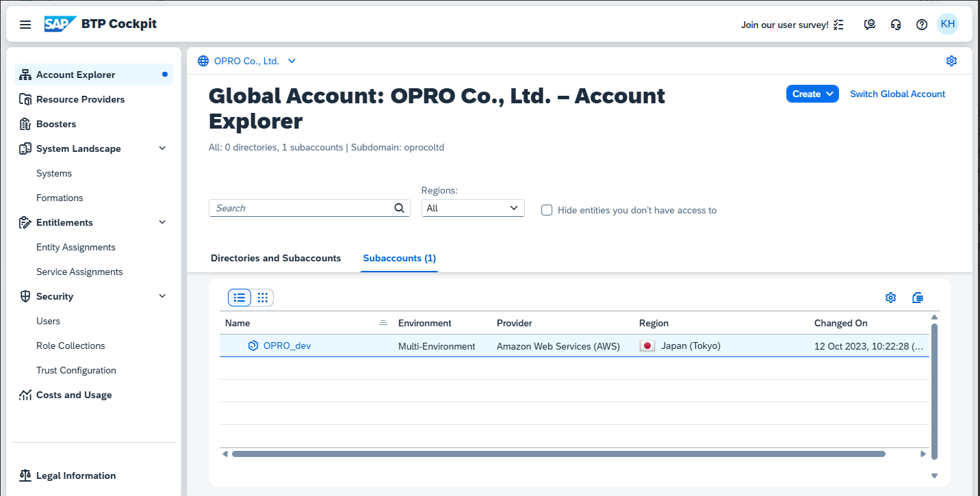Click into the Search input field
This screenshot has width=980, height=496.
pyautogui.click(x=301, y=209)
